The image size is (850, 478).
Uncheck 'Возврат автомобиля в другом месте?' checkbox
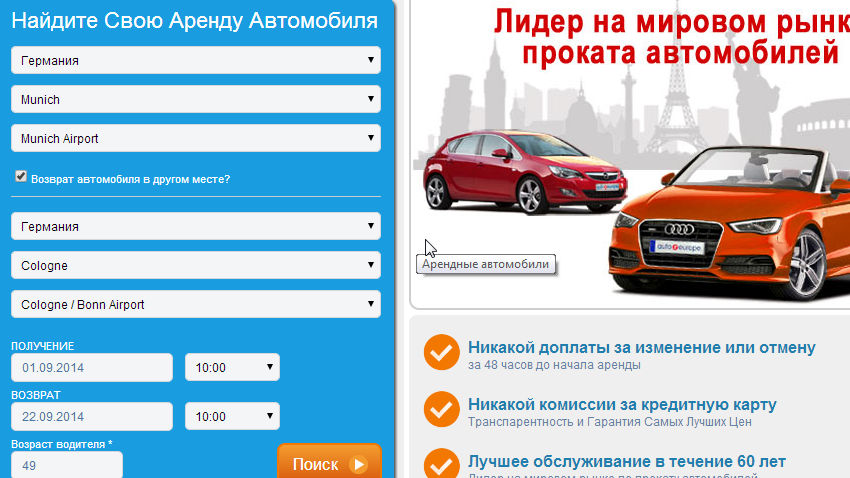coord(21,177)
